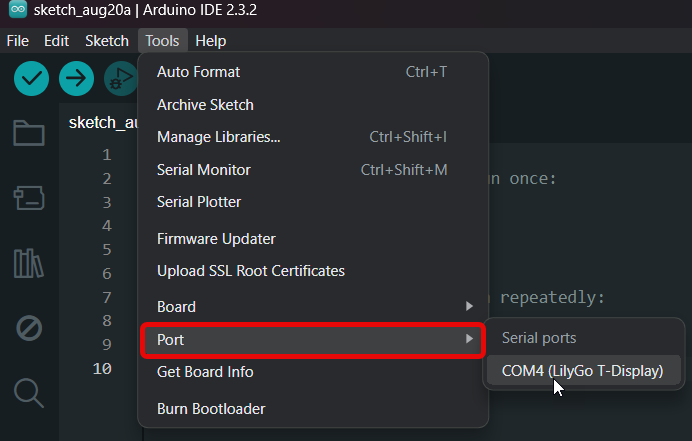Screen dimensions: 692x441
Task: Switch to the sketch_aug20a editor tab
Action: [103, 123]
